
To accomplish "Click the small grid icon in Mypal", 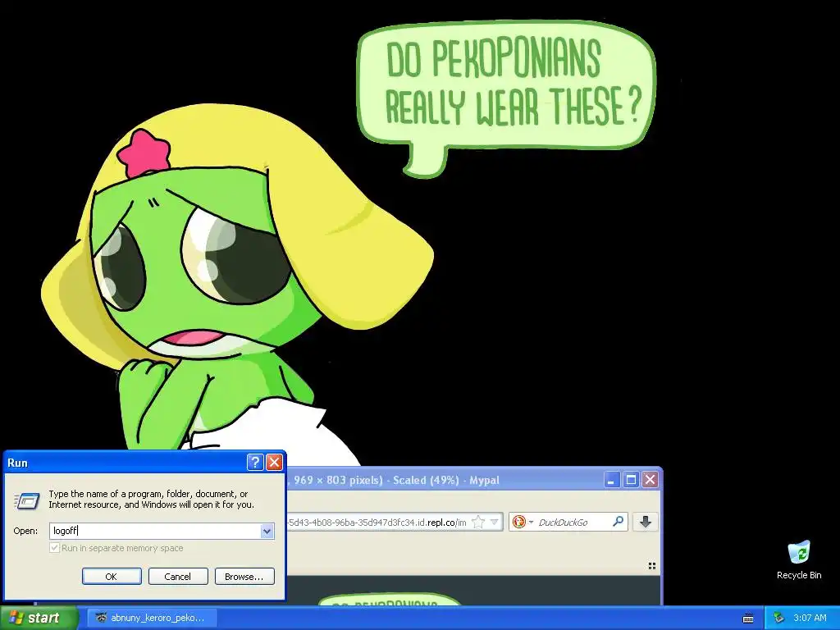I will (652, 566).
